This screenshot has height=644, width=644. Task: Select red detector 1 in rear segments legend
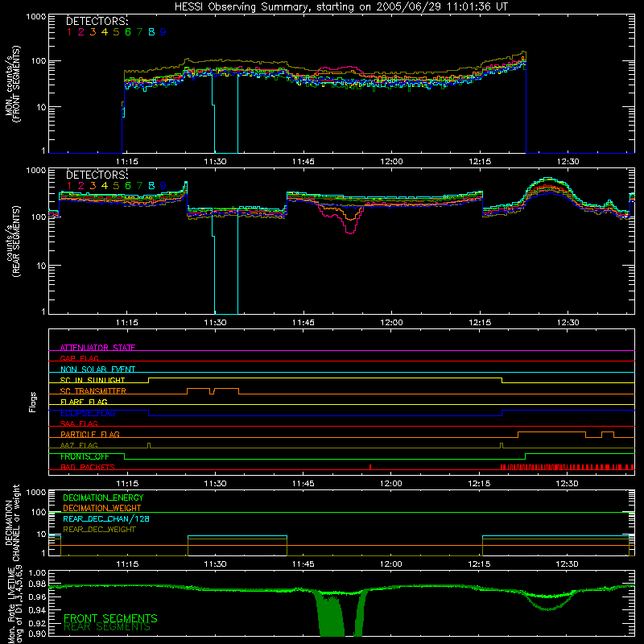(x=69, y=186)
